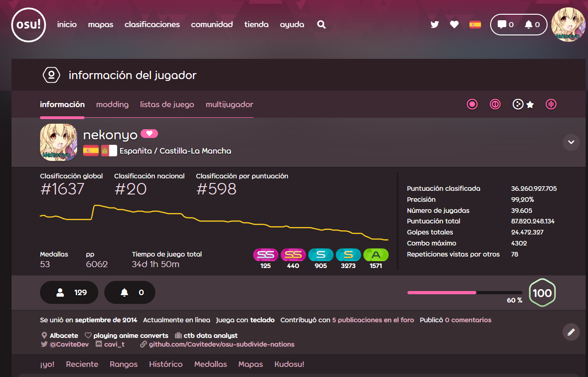Click the level 100 hexagon badge

click(542, 293)
